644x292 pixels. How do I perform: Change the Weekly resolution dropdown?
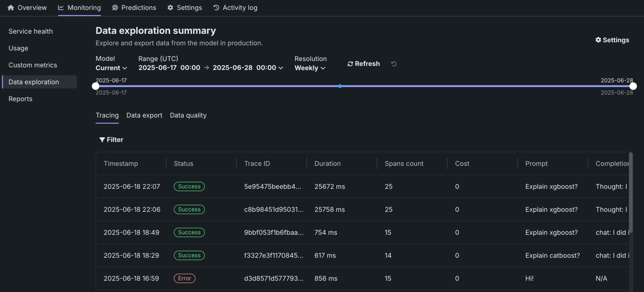coord(310,68)
